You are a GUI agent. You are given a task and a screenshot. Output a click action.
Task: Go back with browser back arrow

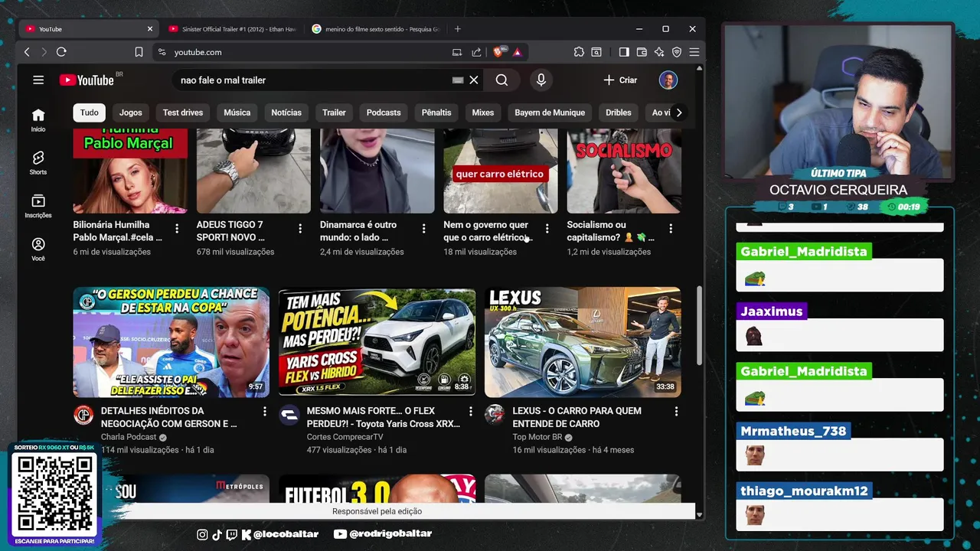coord(27,52)
